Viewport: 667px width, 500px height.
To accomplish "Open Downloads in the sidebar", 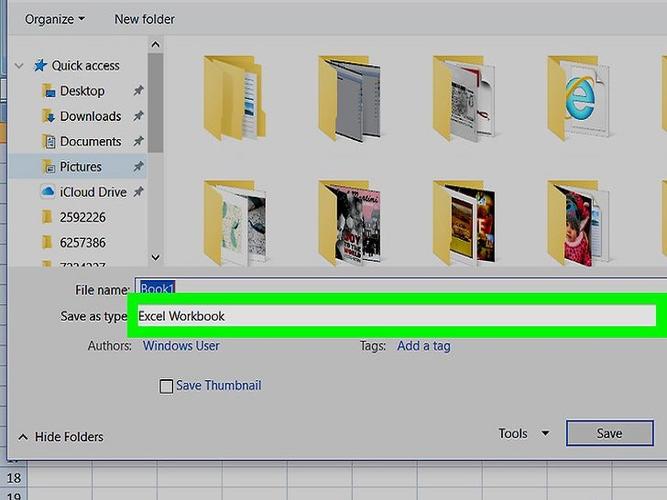I will pos(91,116).
